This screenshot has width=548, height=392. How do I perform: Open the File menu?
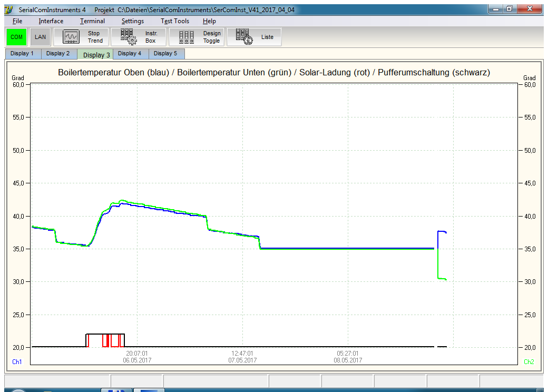pos(17,21)
